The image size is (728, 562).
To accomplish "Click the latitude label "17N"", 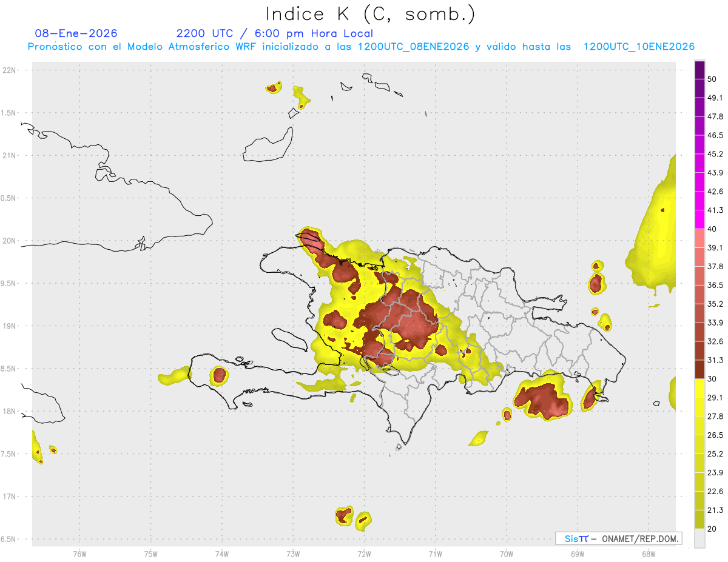I will 9,497.
